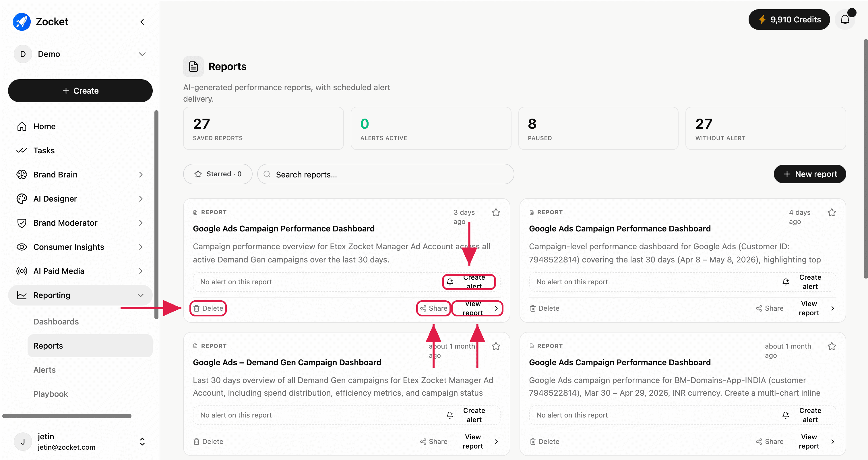Collapse the sidebar with the back chevron
The height and width of the screenshot is (460, 868).
tap(142, 22)
